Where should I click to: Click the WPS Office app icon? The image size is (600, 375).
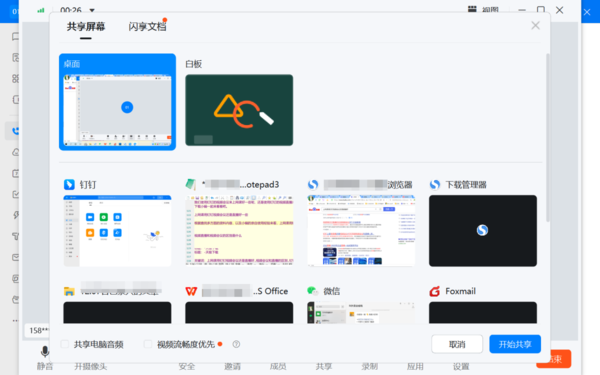[x=191, y=291]
